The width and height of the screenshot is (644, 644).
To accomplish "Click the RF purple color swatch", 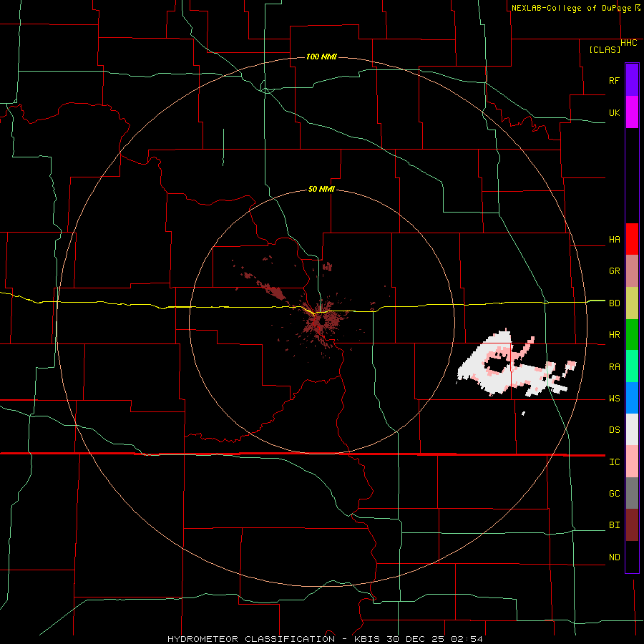I will coord(632,80).
